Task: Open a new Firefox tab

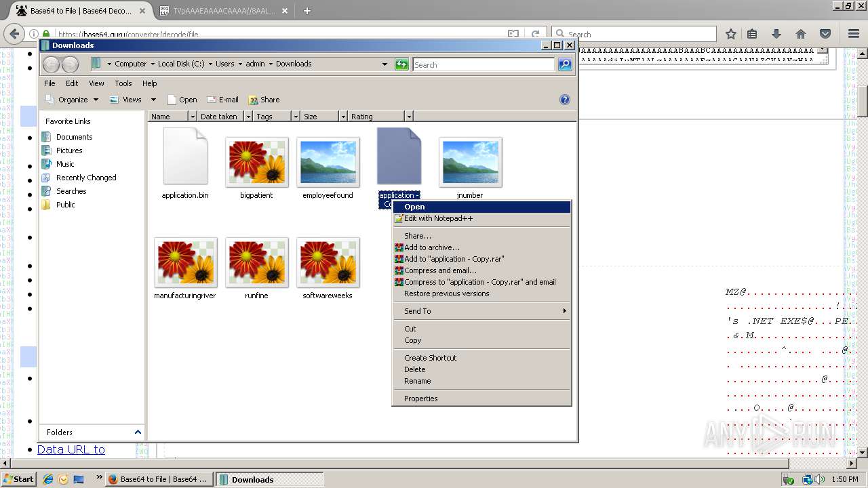Action: [307, 11]
